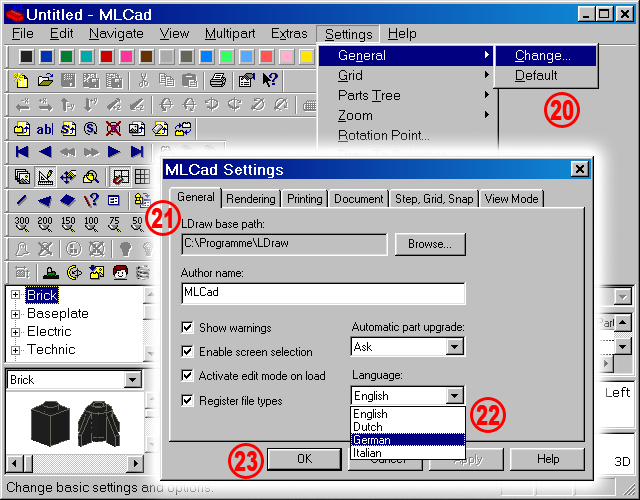Expand the Technic tree node
640x500 pixels.
click(16, 350)
